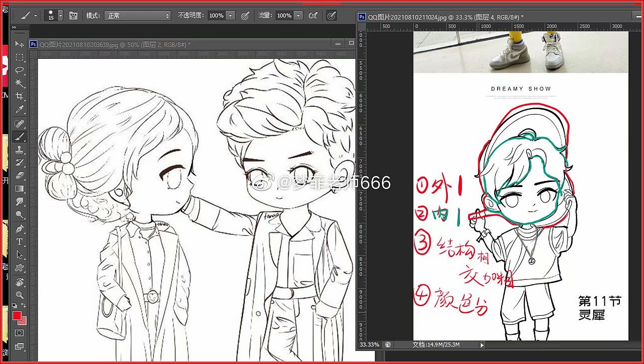The width and height of the screenshot is (644, 364).
Task: Enable airbrush mode
Action: [x=313, y=16]
